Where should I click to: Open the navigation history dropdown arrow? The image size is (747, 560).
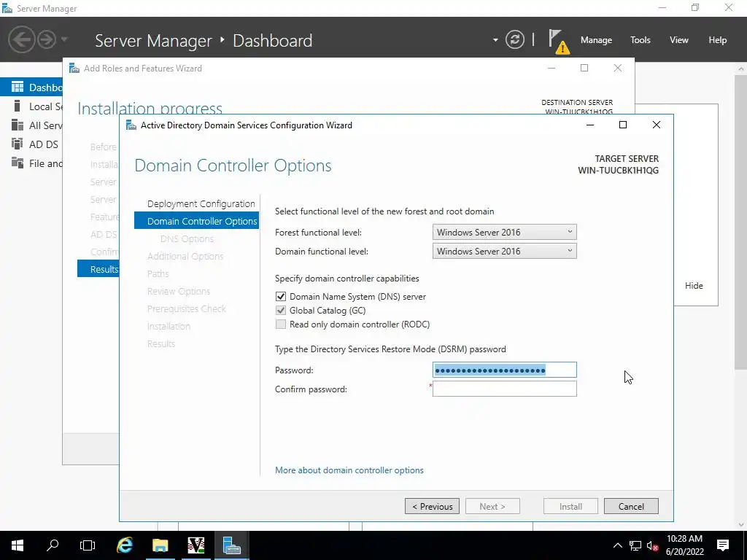(64, 39)
